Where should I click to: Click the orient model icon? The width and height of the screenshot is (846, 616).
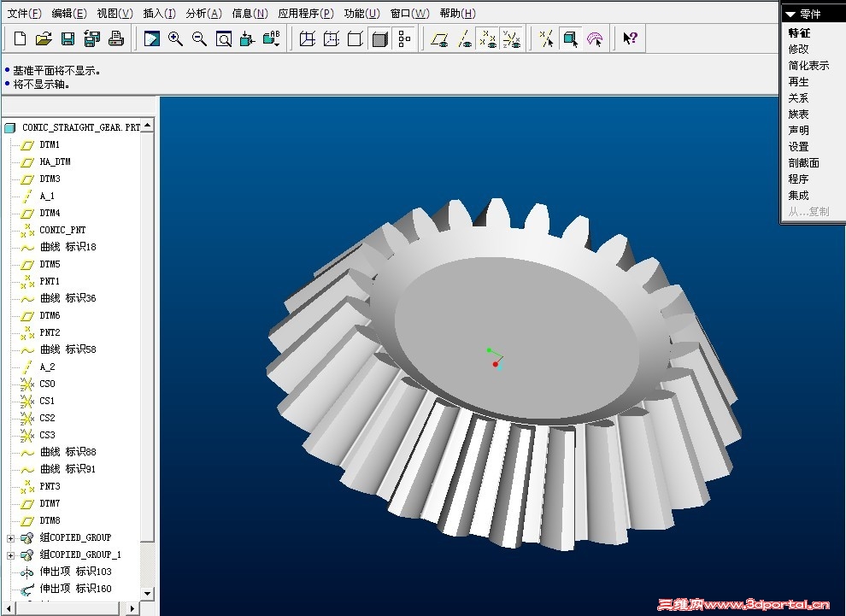(247, 38)
